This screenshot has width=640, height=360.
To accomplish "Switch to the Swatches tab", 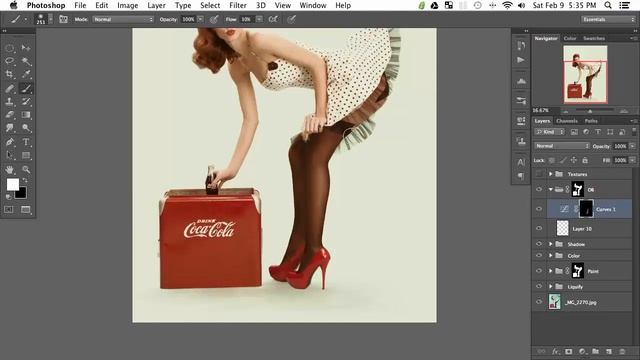I will click(594, 38).
